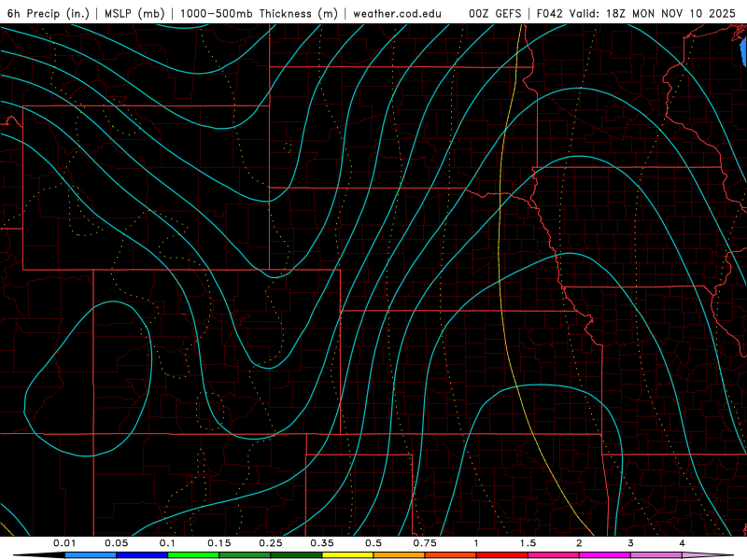Viewport: 747px width, 560px height.
Task: Pick the yellow 0.35–0.5 legend swatch
Action: 347,555
